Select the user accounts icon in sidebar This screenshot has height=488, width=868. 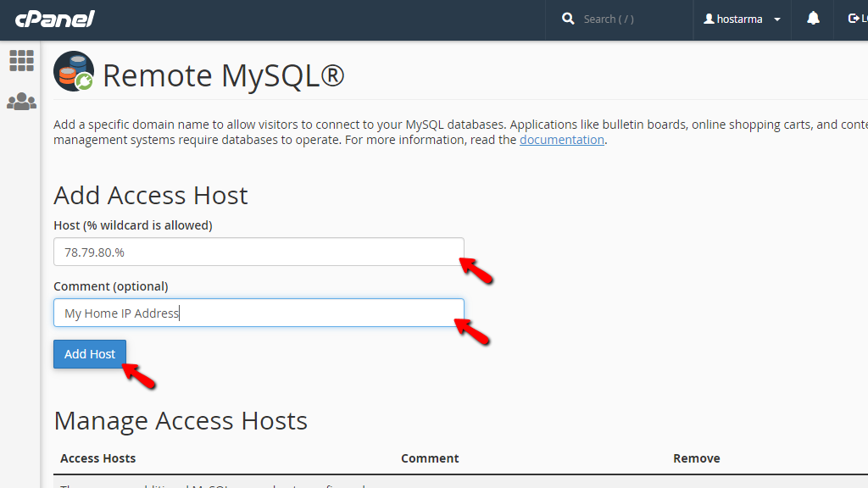21,101
